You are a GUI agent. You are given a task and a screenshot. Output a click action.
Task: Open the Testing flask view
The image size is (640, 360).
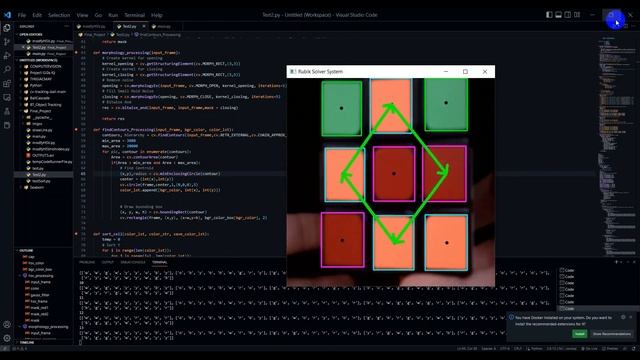(x=7, y=111)
